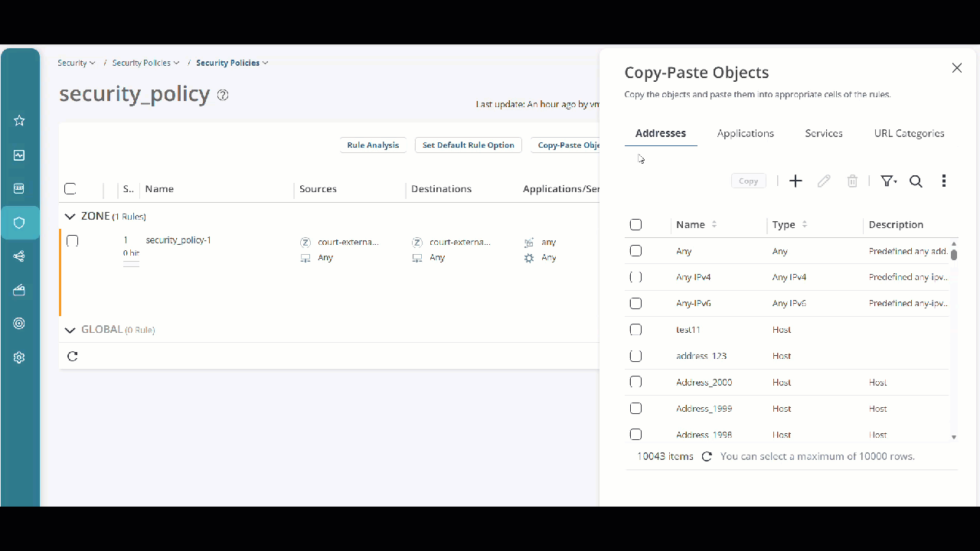The width and height of the screenshot is (980, 551).
Task: Check the Address_2000 row checkbox
Action: pos(635,382)
